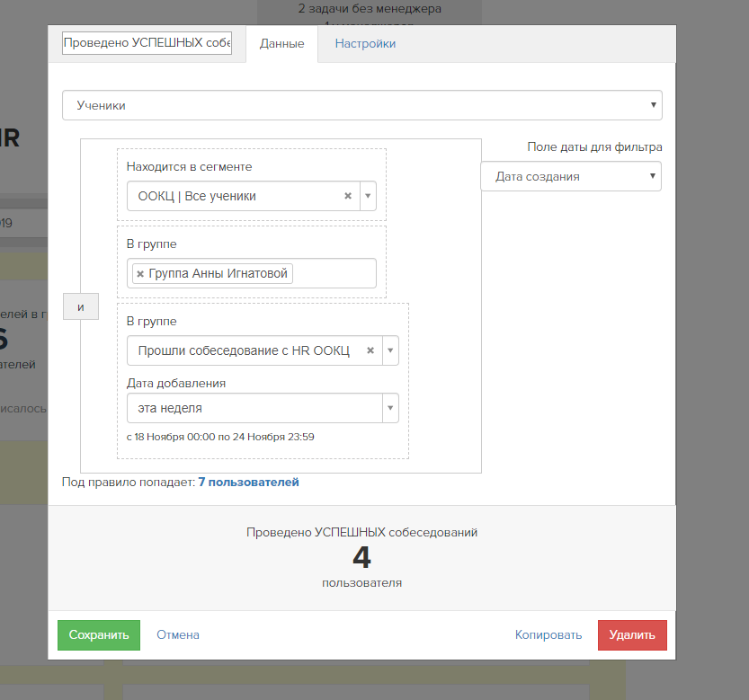Click the green Сохранить button
Image resolution: width=749 pixels, height=700 pixels.
(x=99, y=635)
